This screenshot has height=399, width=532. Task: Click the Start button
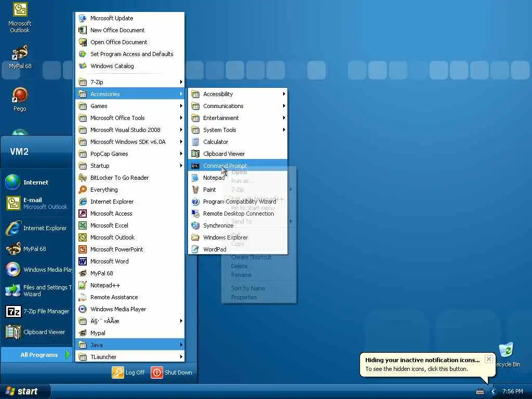click(25, 391)
